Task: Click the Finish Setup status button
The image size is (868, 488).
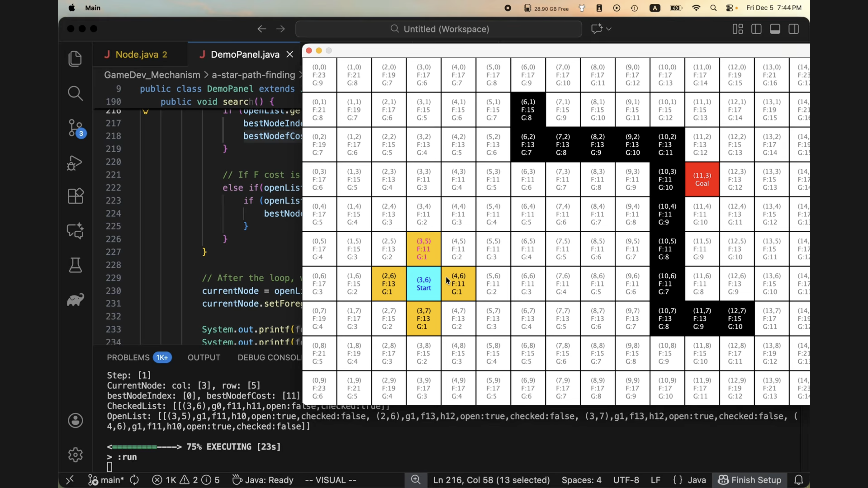Action: [750, 480]
